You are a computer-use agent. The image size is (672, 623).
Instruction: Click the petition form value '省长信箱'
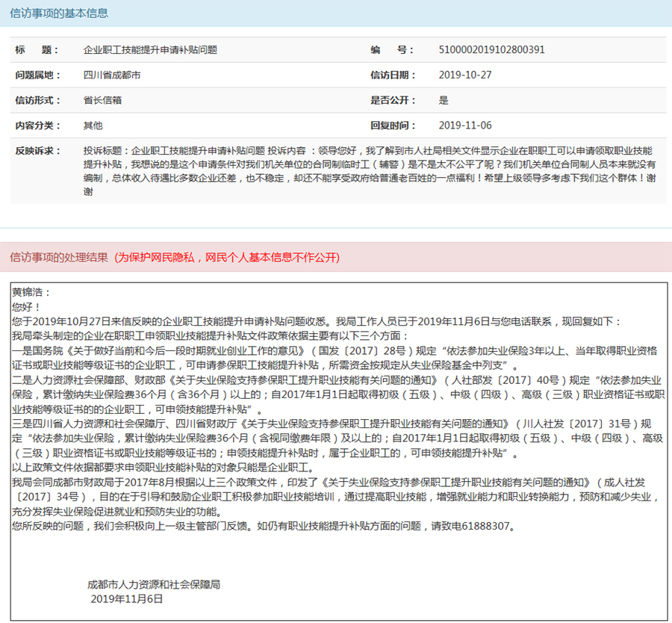click(102, 100)
